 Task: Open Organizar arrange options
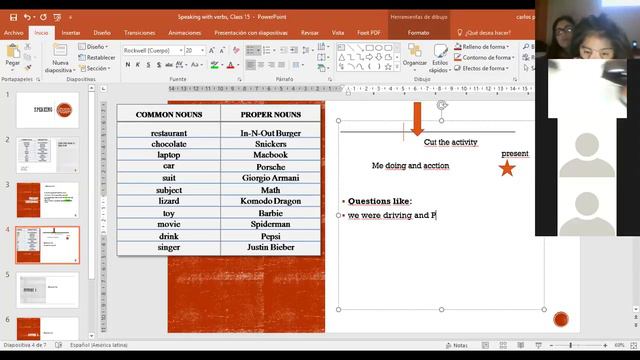point(415,56)
